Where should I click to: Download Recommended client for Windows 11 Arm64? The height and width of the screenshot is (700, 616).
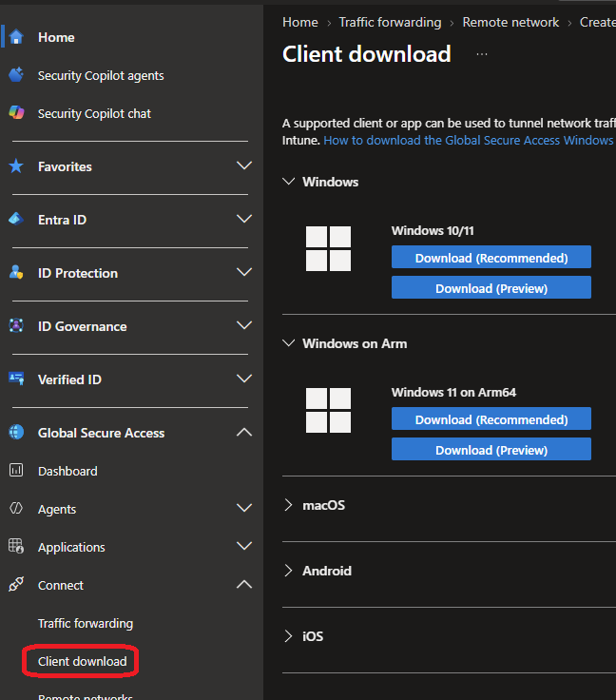491,418
